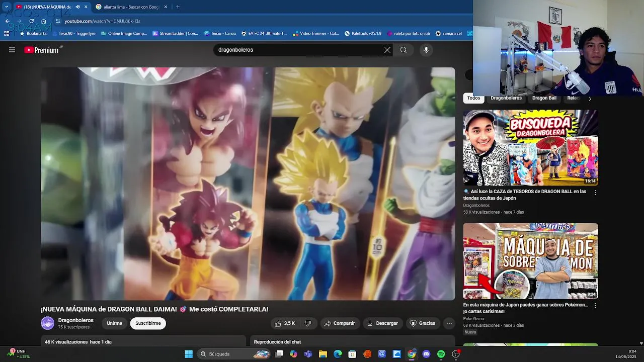Reload the page
This screenshot has width=644, height=362.
tap(31, 21)
